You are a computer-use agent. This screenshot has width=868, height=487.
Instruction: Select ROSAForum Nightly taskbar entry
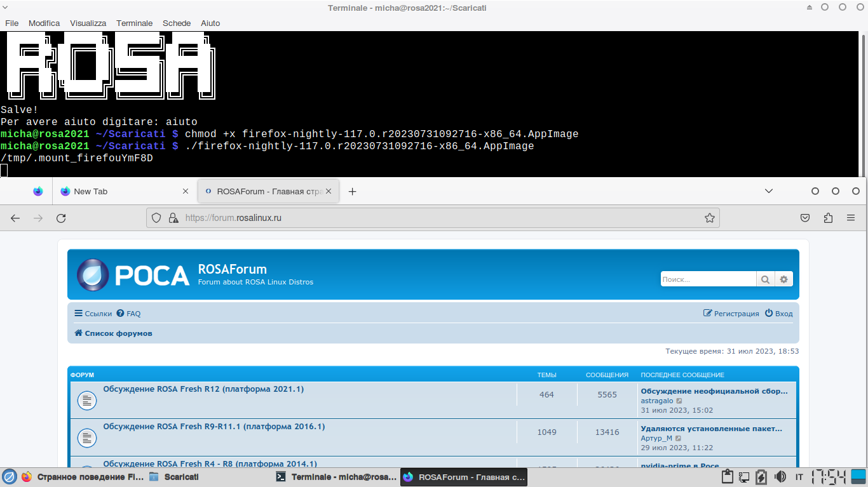point(464,477)
